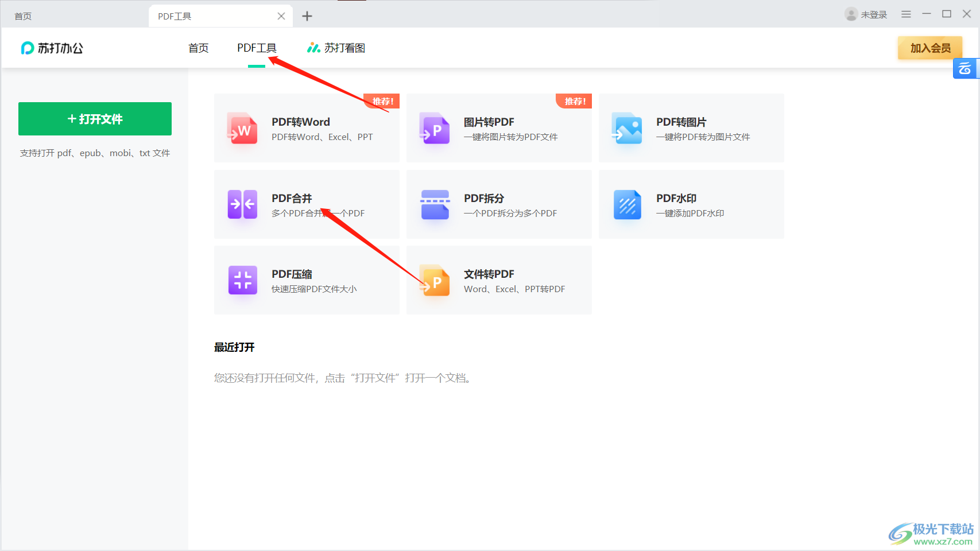980x551 pixels.
Task: Click the green 打开文件 button
Action: [95, 119]
